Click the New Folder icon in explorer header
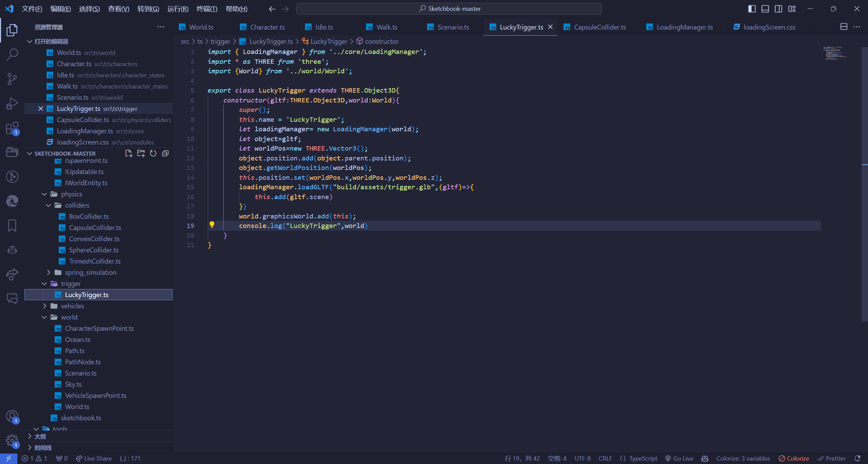The image size is (868, 464). click(141, 153)
